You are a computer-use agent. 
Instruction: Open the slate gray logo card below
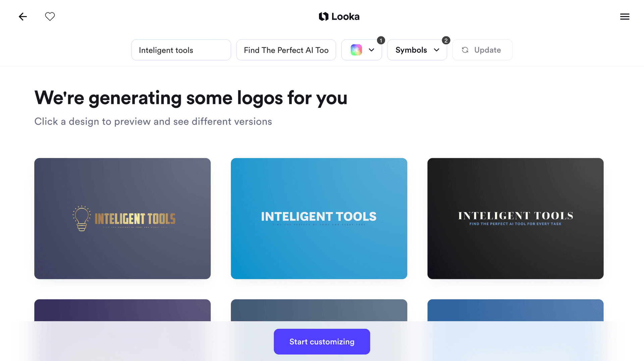(x=319, y=310)
